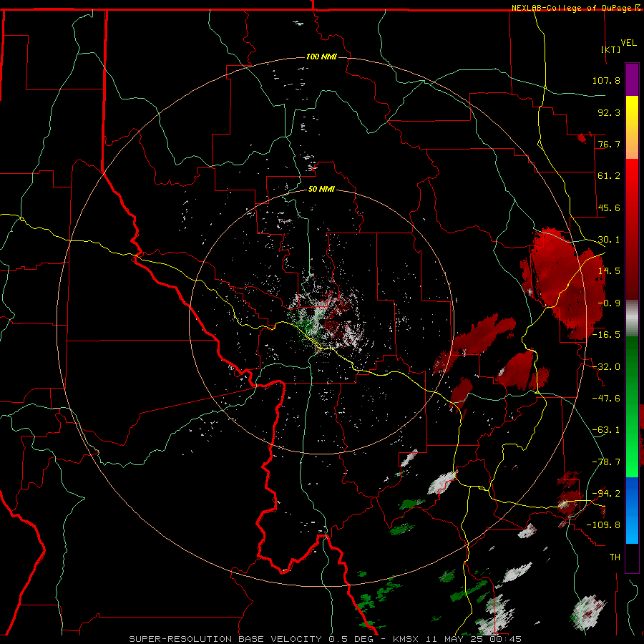Pick the purple band of the velocity scale
Viewport: 644px width, 644px height.
point(632,79)
